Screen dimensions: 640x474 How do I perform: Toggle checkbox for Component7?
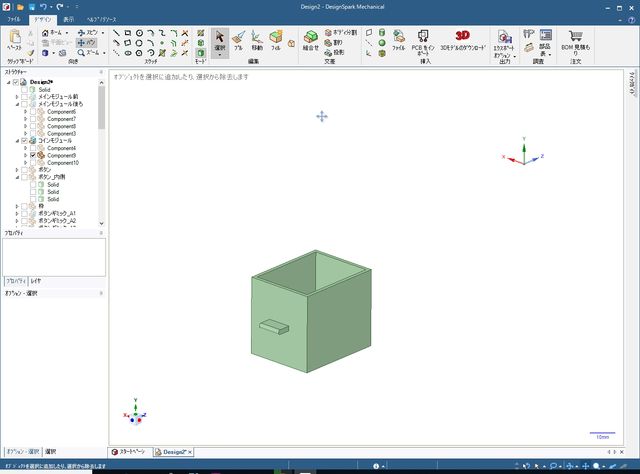click(x=33, y=119)
